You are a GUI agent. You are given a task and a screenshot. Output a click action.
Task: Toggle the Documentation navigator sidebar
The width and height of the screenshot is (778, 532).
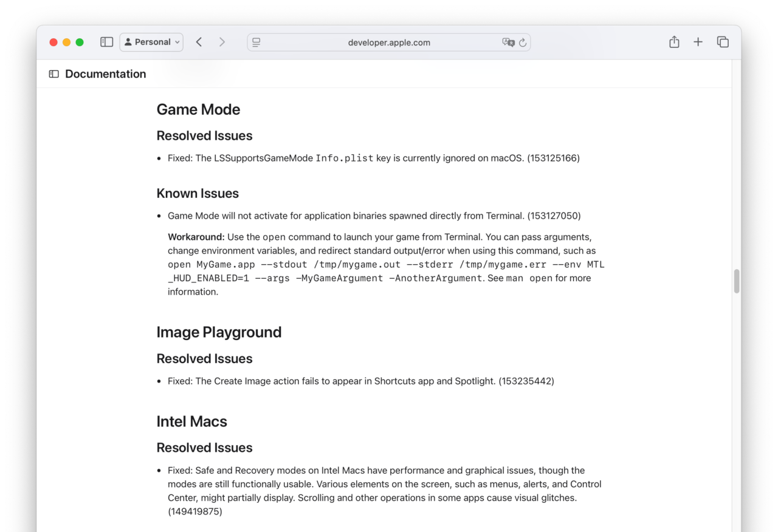(x=54, y=74)
